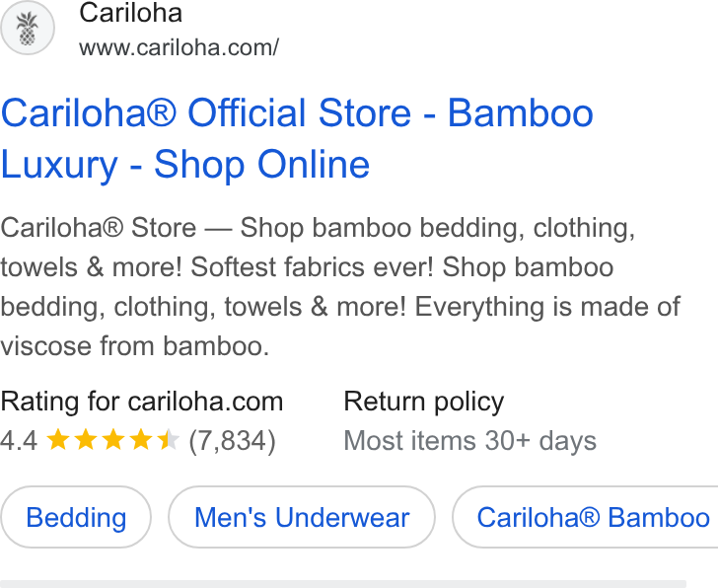Click the horizontal scrollbar at the bottom
The height and width of the screenshot is (588, 718).
click(x=343, y=584)
